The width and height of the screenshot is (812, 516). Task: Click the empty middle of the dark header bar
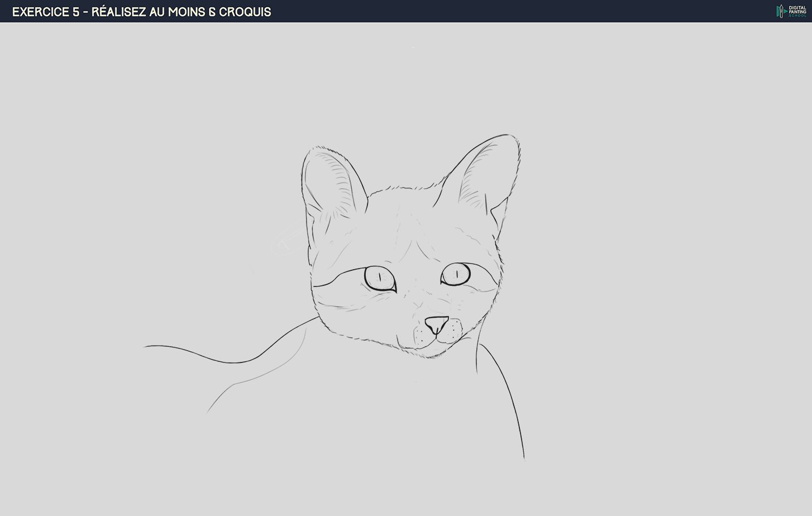pyautogui.click(x=503, y=11)
